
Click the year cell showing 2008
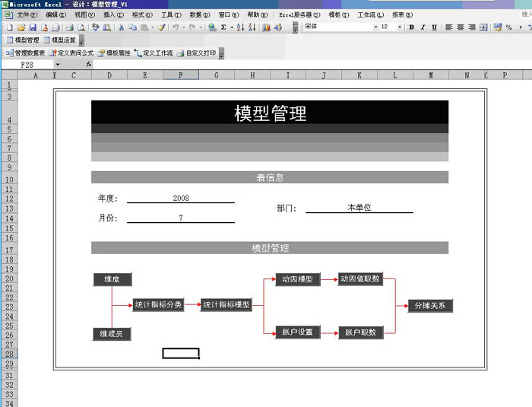coord(181,198)
